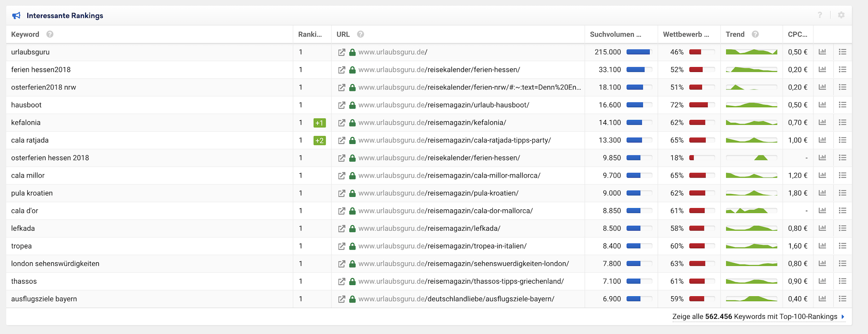Click the help icon next to Keyword header
The height and width of the screenshot is (334, 868).
50,34
